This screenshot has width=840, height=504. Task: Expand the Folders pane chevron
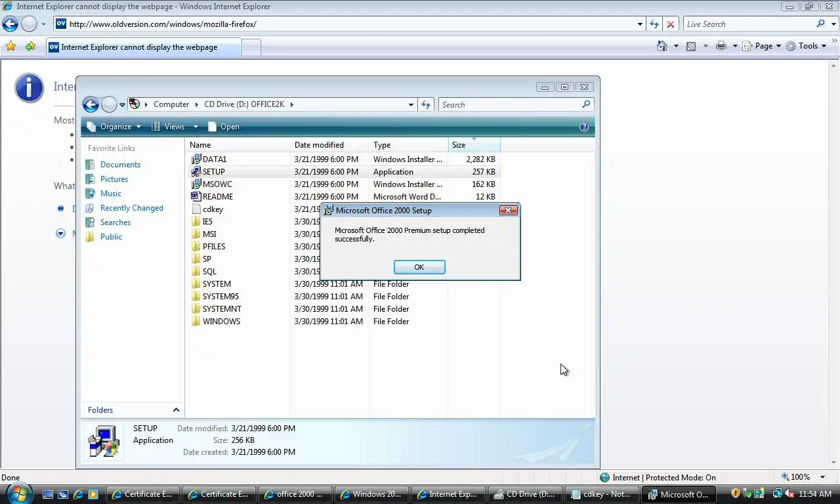pyautogui.click(x=176, y=410)
